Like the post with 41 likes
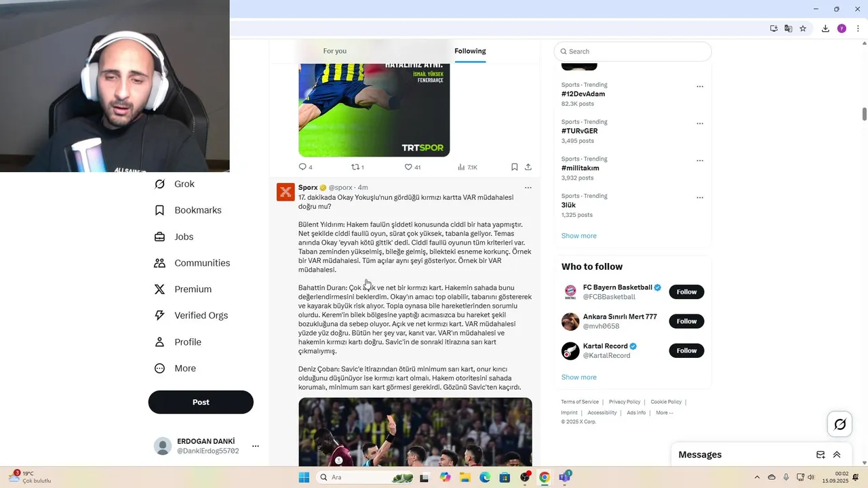The height and width of the screenshot is (488, 868). coord(412,167)
